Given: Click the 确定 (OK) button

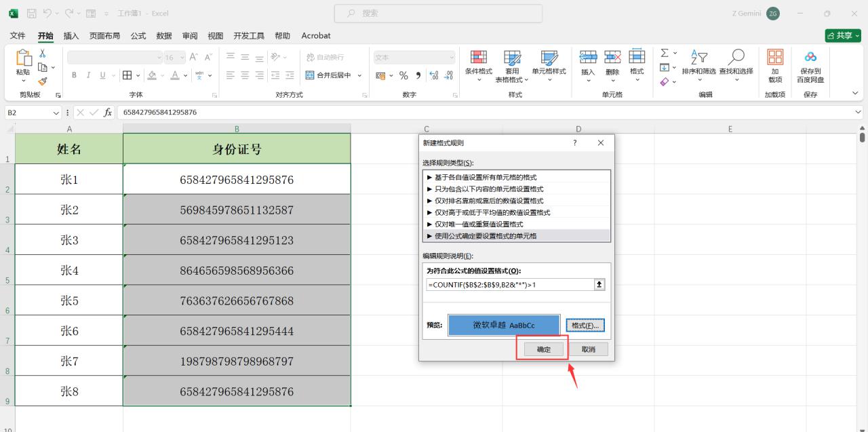Looking at the screenshot, I should [x=544, y=349].
